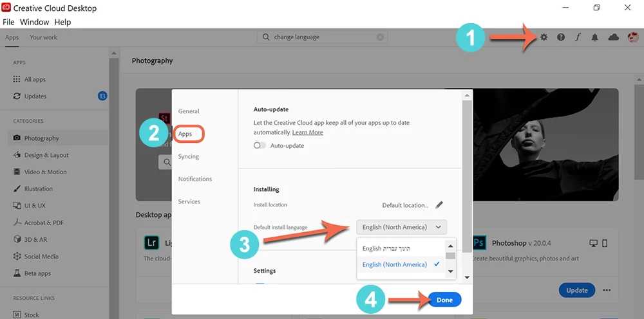Open Apps preferences tab
The width and height of the screenshot is (644, 319).
185,134
